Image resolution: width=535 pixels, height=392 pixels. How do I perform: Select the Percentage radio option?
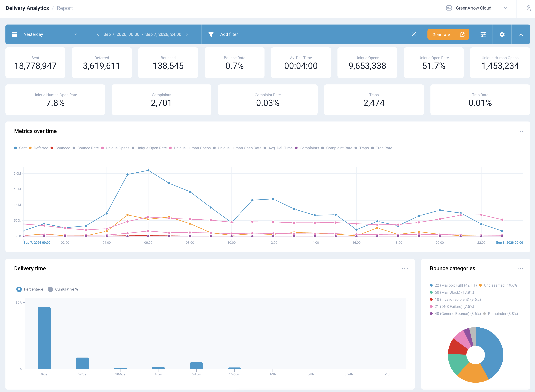[30, 289]
